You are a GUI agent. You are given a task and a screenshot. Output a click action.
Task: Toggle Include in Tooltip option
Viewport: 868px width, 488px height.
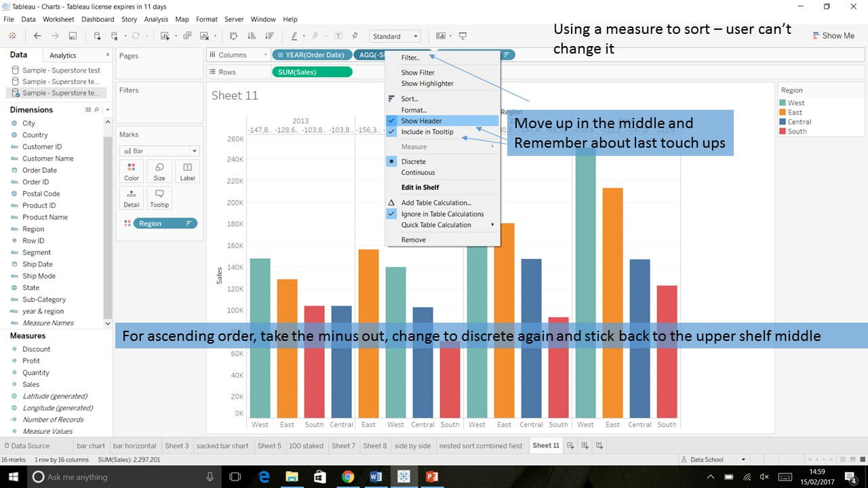coord(427,132)
